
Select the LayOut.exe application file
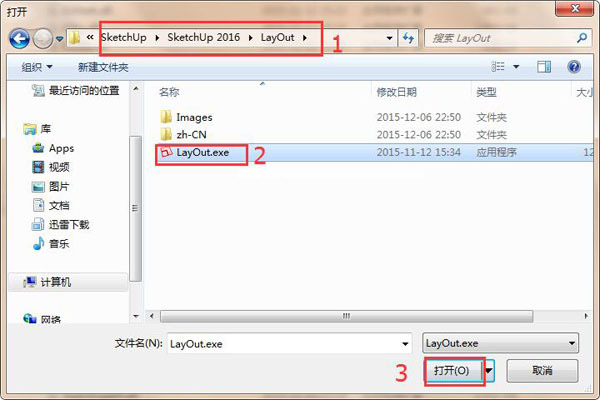pyautogui.click(x=202, y=152)
